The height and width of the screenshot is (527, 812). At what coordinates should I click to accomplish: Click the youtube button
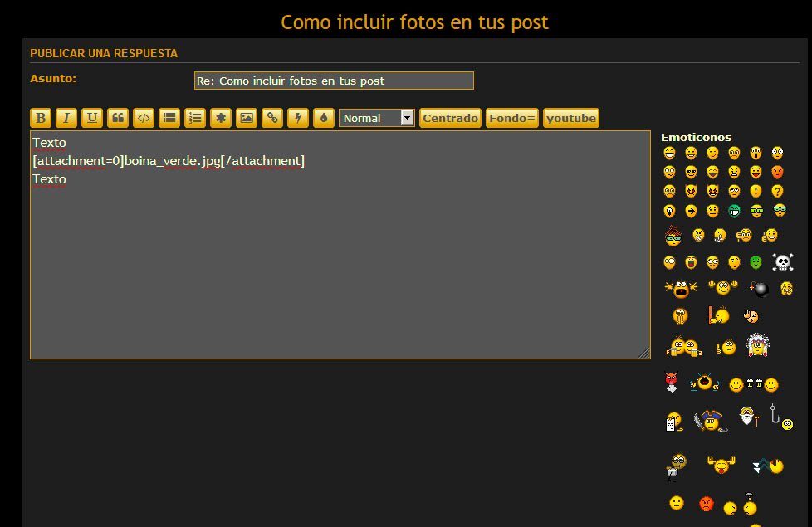570,118
